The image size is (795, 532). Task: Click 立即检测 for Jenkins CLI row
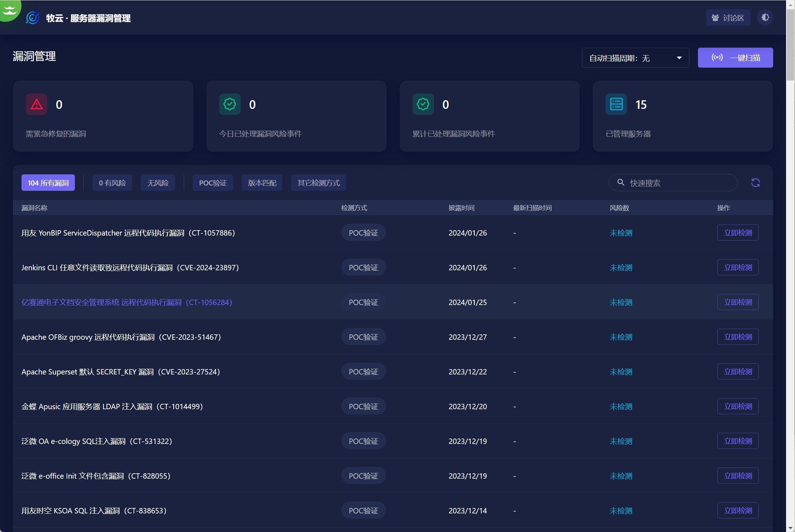point(738,267)
